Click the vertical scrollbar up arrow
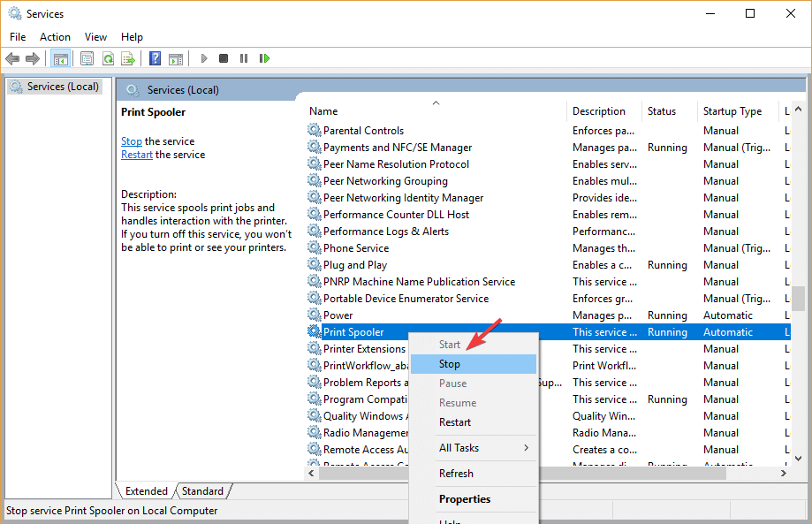812x524 pixels. [x=799, y=109]
